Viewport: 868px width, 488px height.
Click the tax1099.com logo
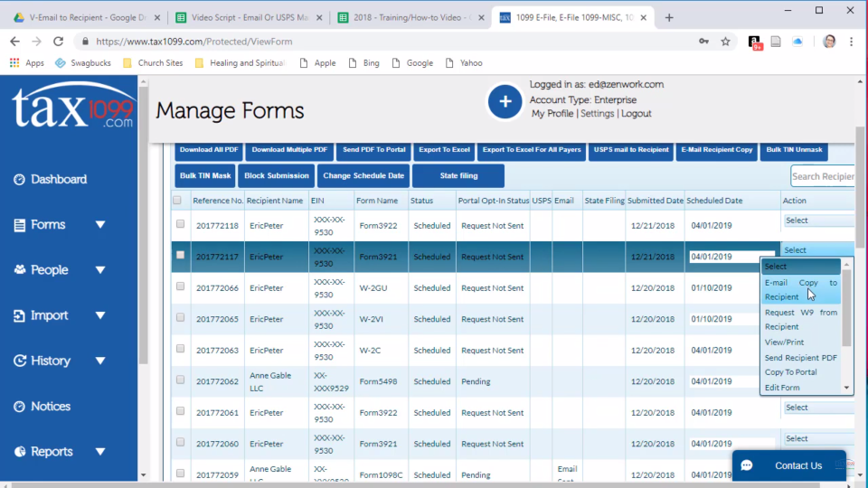(72, 105)
